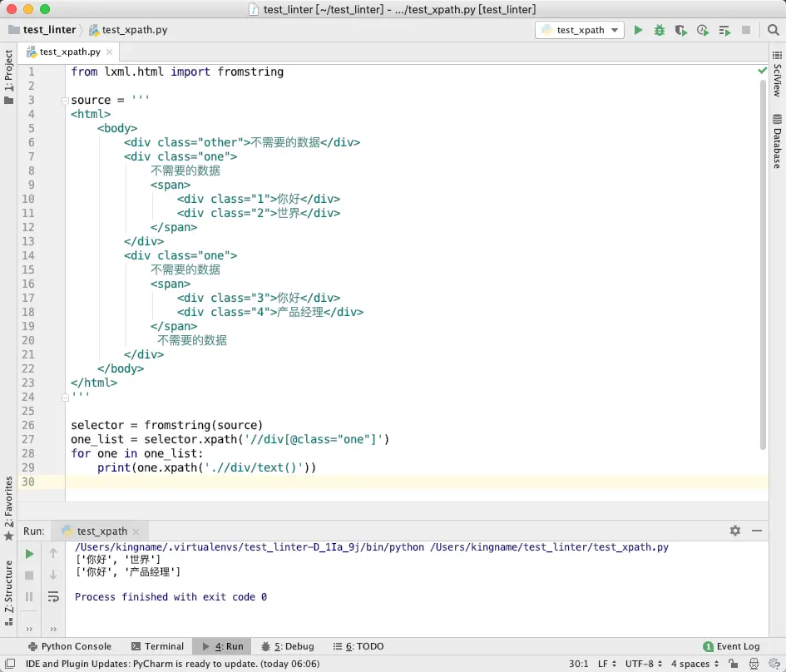Screen dimensions: 786x672
Task: Open the 6: TODO tool tab
Action: 359,646
